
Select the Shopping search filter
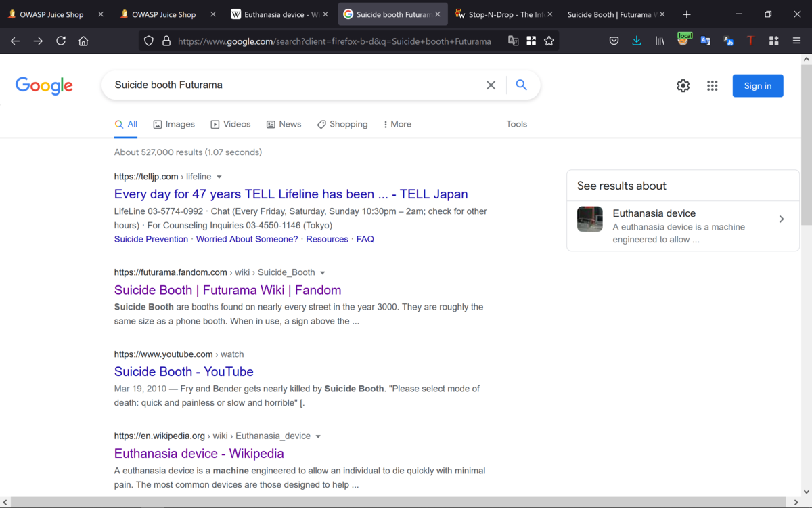pos(342,124)
